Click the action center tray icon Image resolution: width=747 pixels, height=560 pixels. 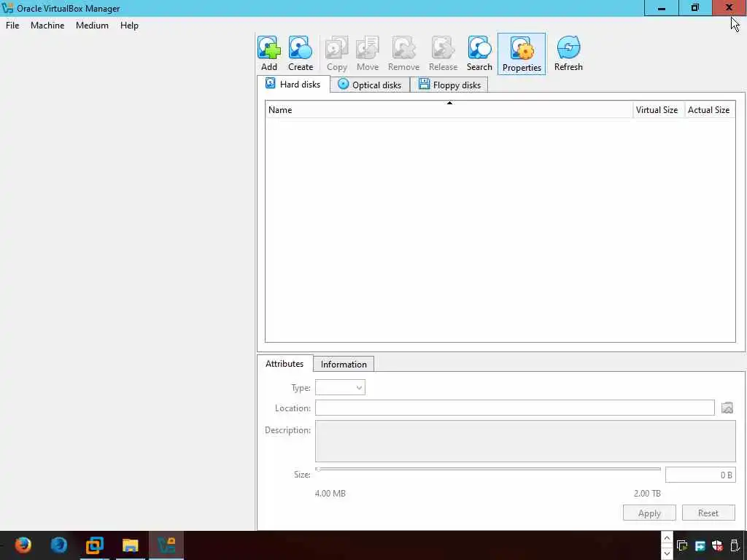[682, 545]
